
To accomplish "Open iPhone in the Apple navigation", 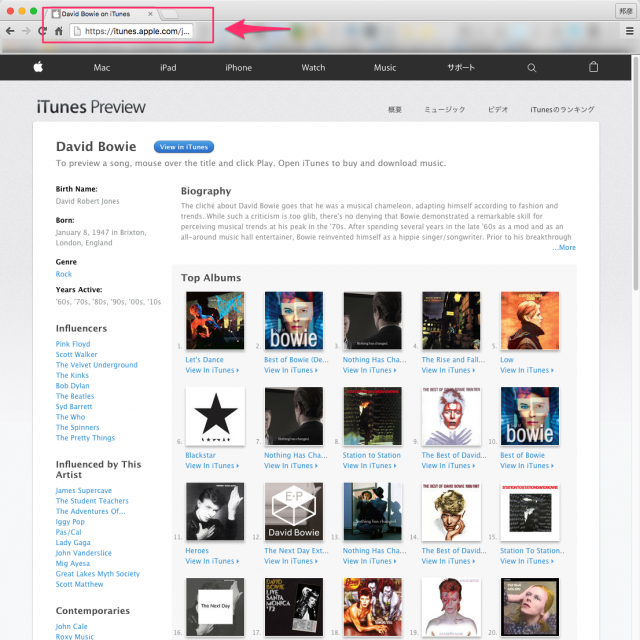I will pyautogui.click(x=238, y=68).
